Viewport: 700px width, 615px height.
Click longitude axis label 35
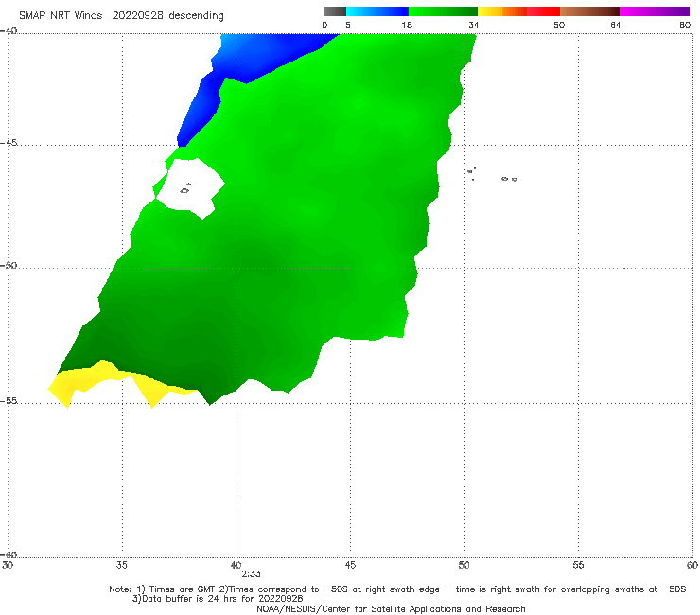pyautogui.click(x=122, y=566)
